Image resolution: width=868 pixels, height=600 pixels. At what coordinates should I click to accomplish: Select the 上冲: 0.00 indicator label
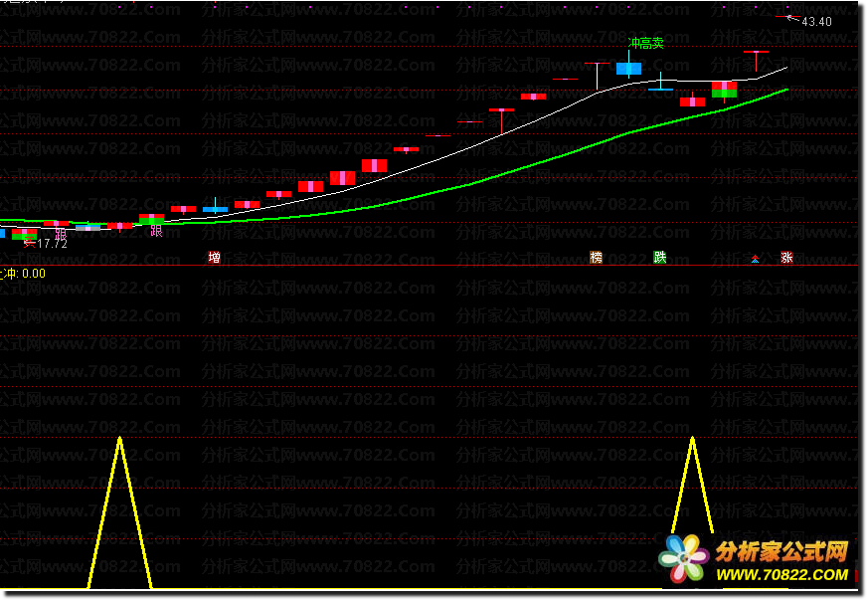point(22,273)
